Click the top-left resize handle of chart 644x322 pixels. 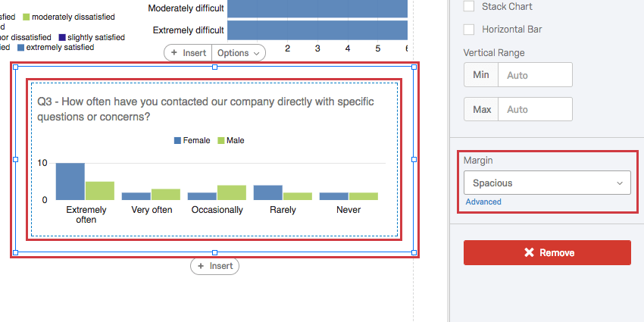click(16, 67)
